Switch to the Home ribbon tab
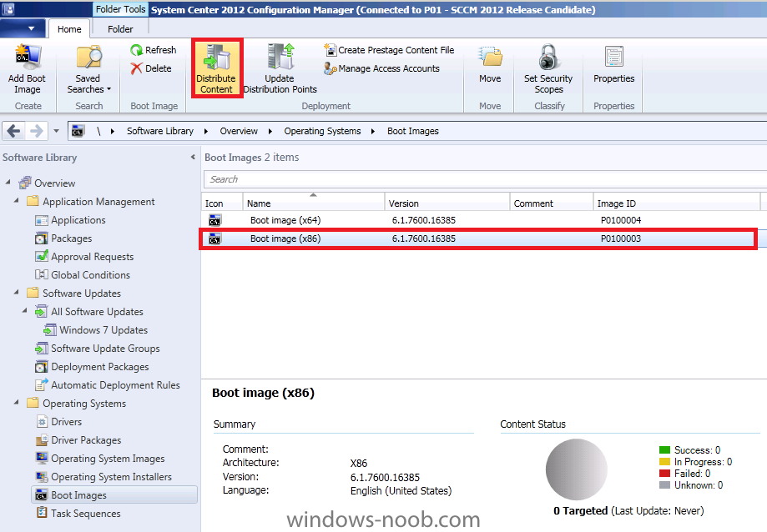The width and height of the screenshot is (767, 532). point(69,29)
